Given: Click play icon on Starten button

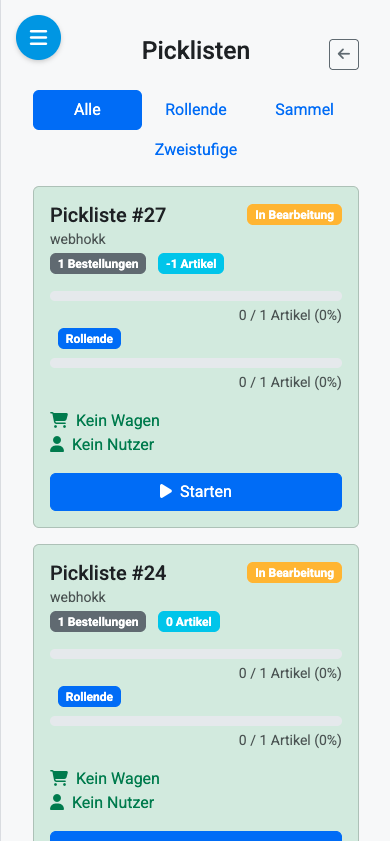Looking at the screenshot, I should [166, 491].
